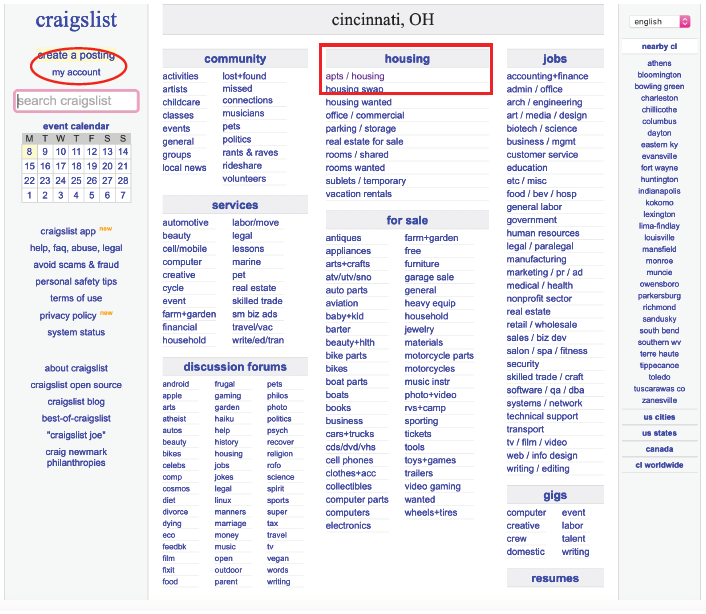The image size is (706, 614).
Task: Open best-of-craigslist link
Action: point(76,419)
